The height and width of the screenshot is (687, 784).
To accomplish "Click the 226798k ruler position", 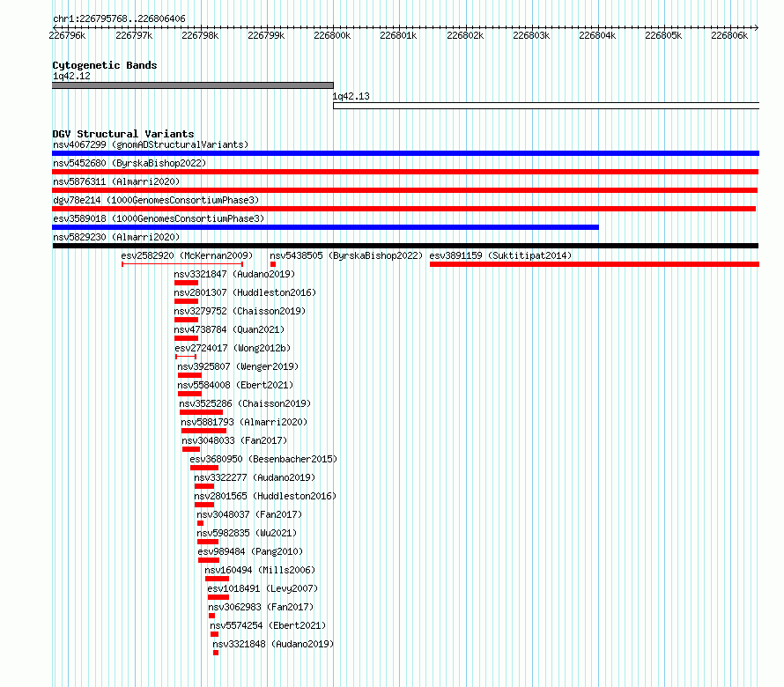I will [200, 35].
